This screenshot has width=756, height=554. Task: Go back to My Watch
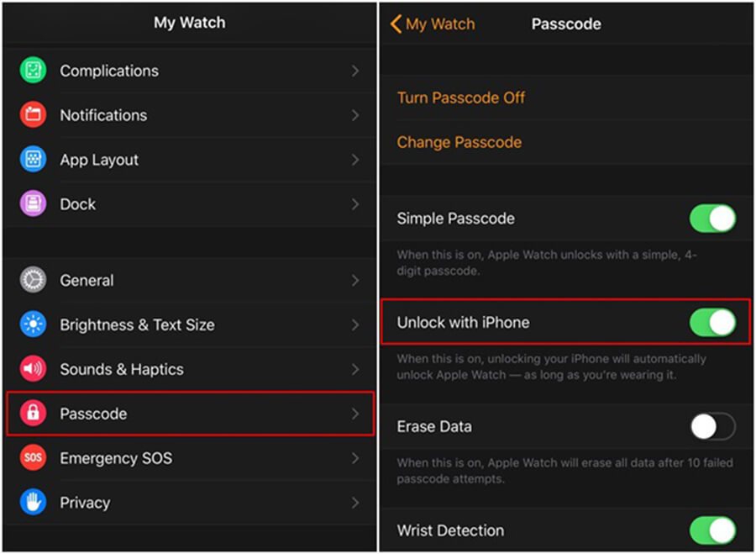point(433,24)
